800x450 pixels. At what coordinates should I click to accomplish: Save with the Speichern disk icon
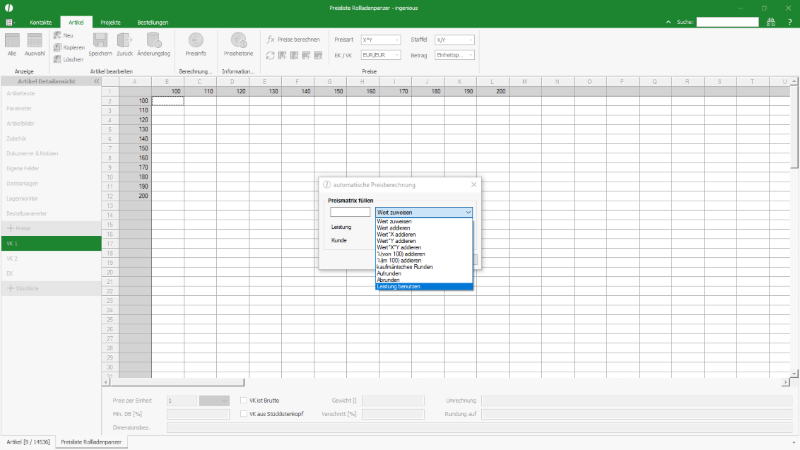[x=100, y=40]
